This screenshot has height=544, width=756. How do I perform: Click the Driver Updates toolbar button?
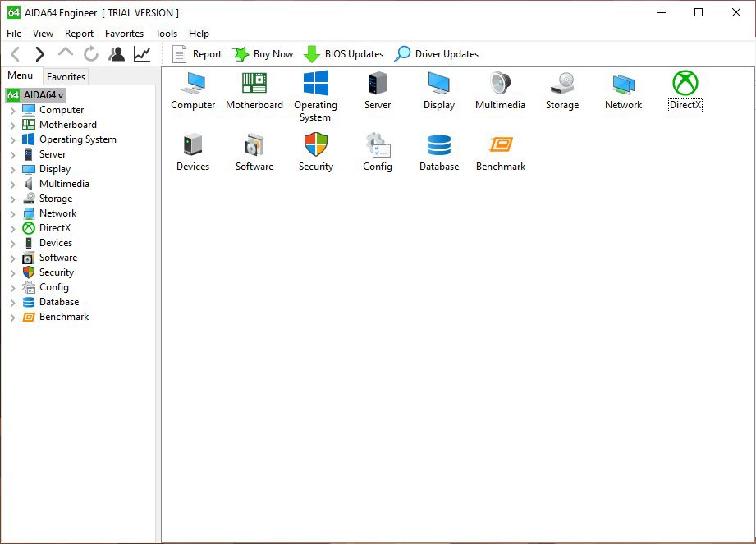[437, 54]
